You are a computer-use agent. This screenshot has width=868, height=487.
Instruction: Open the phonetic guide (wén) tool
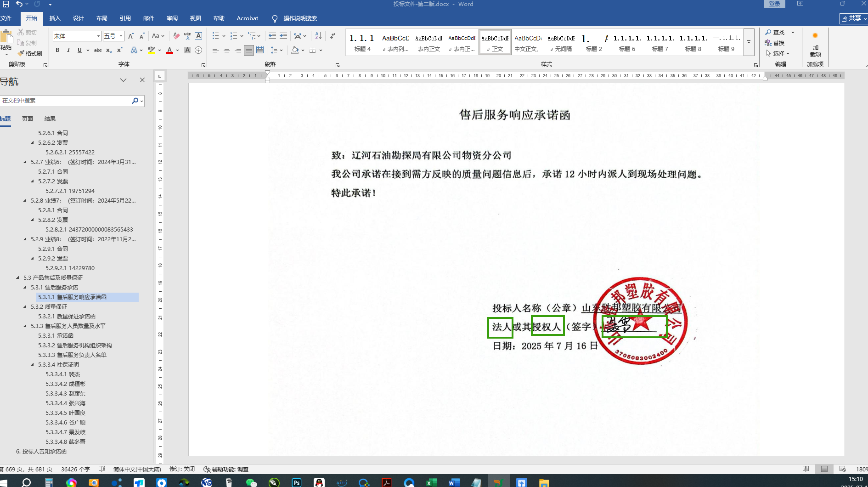coord(187,36)
